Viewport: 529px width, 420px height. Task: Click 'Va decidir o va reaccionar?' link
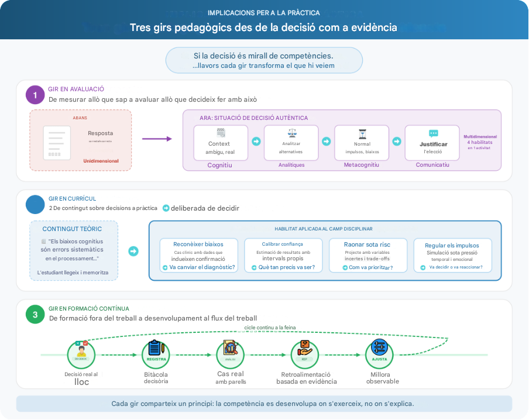[x=452, y=267]
